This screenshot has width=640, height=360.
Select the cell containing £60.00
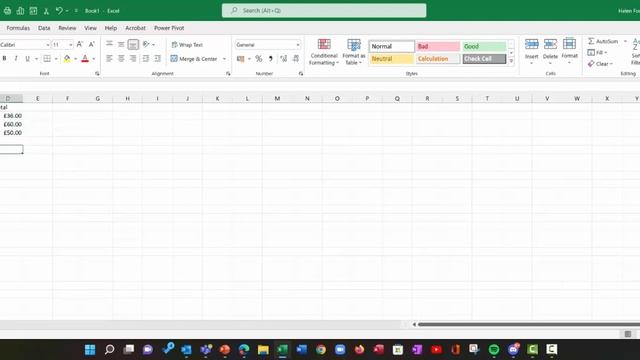click(11, 124)
